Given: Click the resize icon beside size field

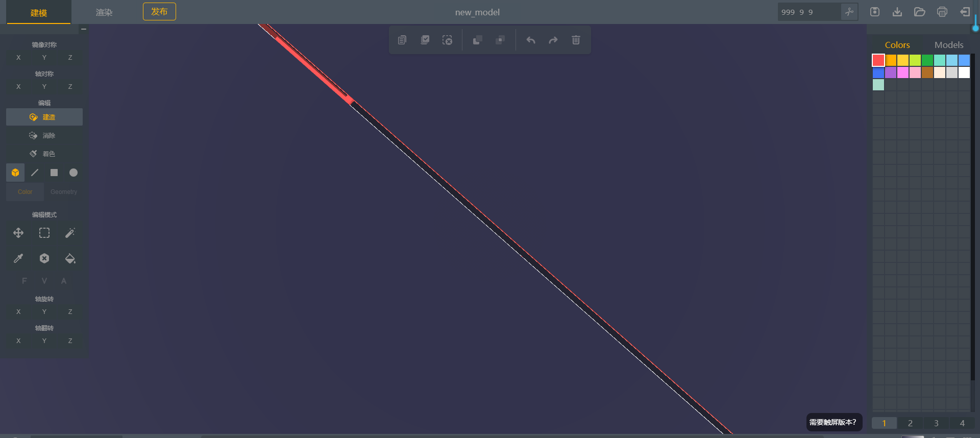Looking at the screenshot, I should (x=849, y=12).
